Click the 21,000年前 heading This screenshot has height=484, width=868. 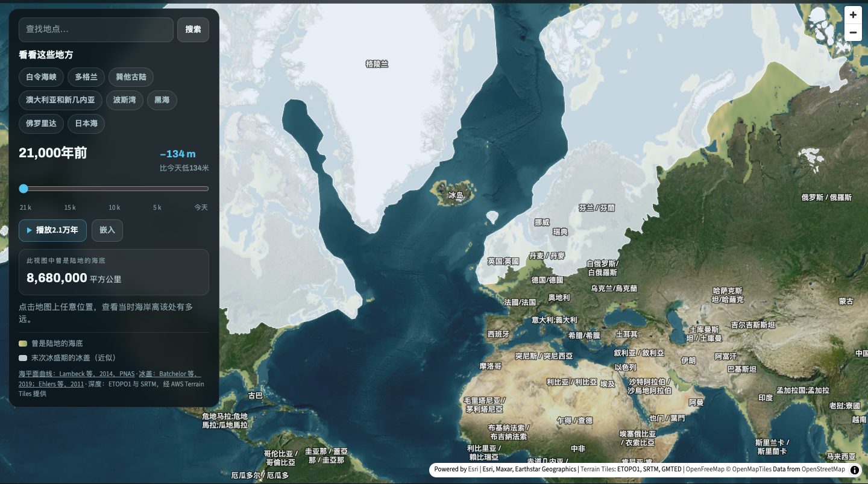point(53,153)
